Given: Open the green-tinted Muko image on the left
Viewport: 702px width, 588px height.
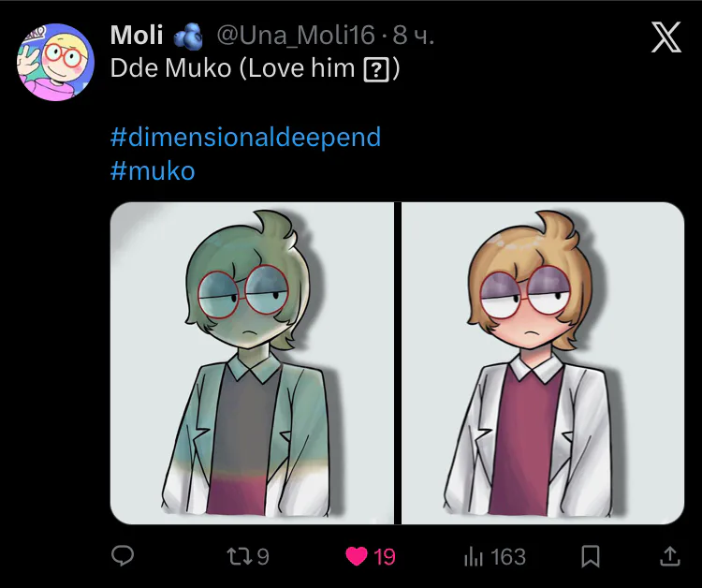Looking at the screenshot, I should point(253,362).
